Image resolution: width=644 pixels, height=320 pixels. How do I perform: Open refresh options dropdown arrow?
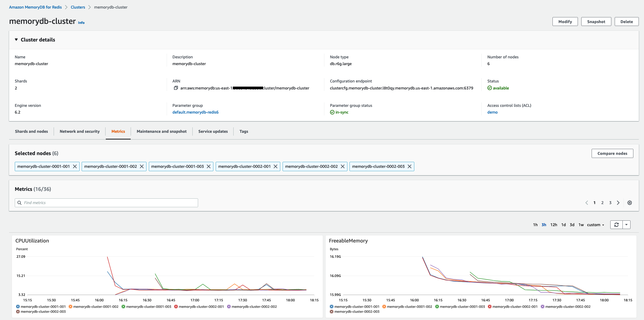tap(626, 225)
